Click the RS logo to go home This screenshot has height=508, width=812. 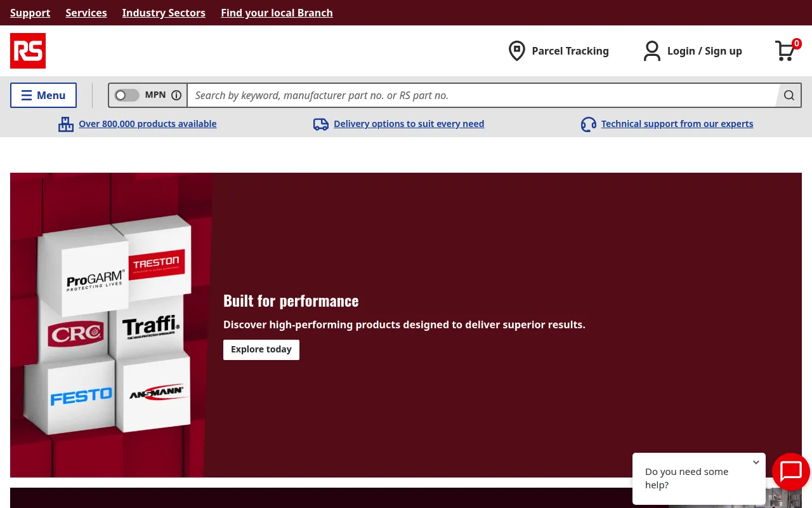[28, 51]
